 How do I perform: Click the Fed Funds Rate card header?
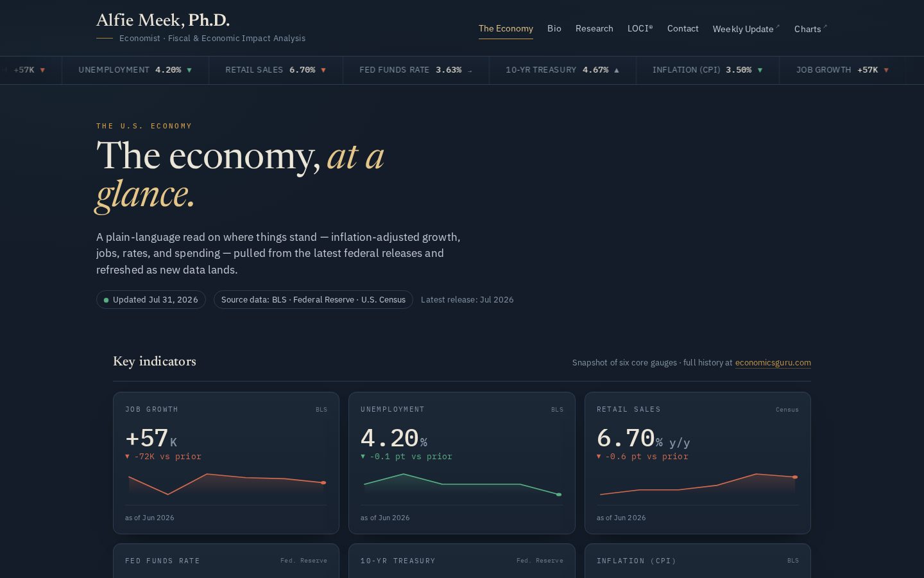pos(226,561)
